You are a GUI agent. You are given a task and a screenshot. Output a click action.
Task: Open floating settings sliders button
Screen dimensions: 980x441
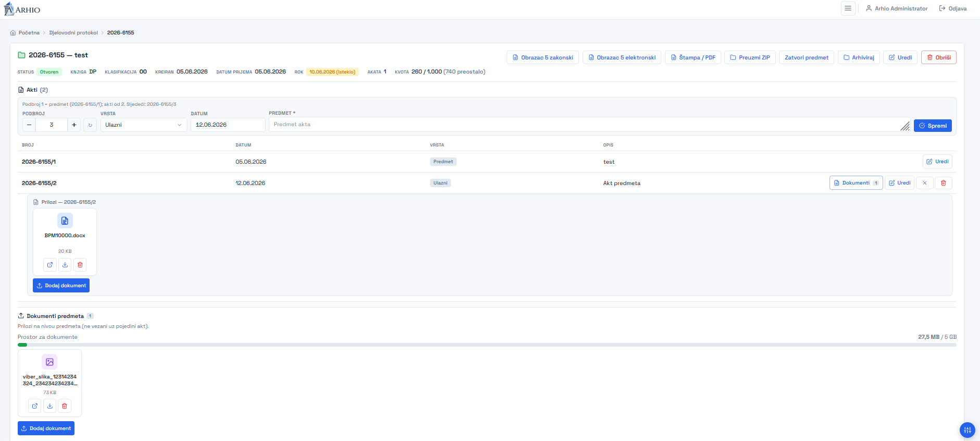[x=967, y=430]
